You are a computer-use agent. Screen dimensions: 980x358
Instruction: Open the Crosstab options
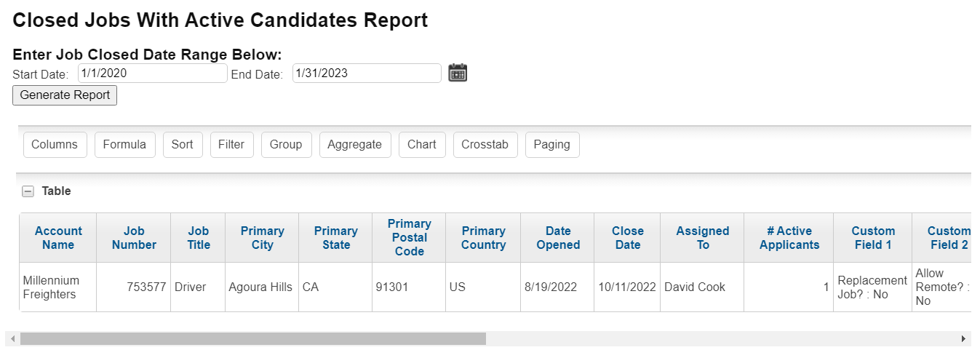coord(485,145)
